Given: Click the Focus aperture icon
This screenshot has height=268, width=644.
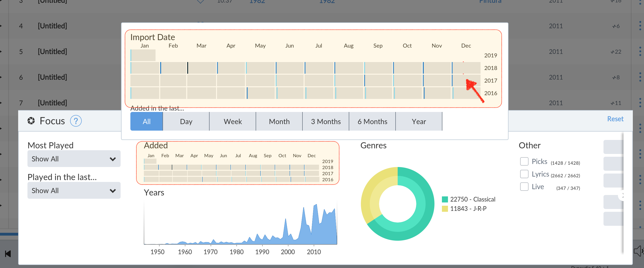Looking at the screenshot, I should (31, 121).
